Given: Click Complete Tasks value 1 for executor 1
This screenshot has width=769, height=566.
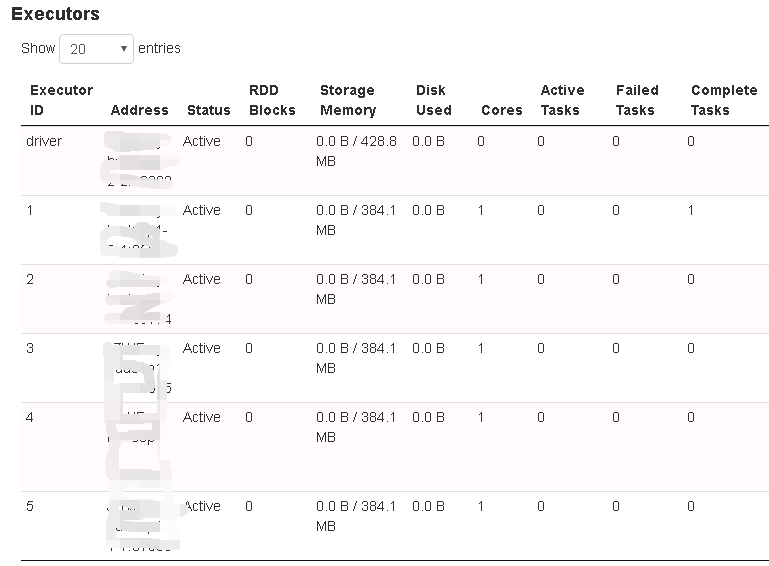Looking at the screenshot, I should [x=691, y=210].
